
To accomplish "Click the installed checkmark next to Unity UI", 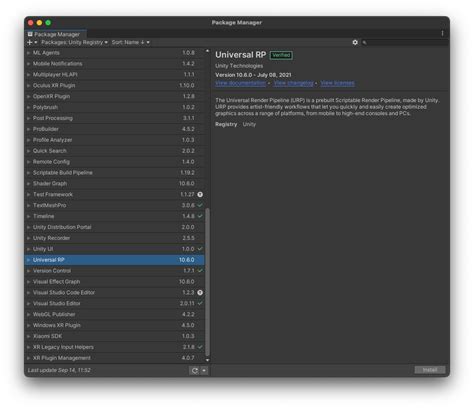I will tap(200, 249).
